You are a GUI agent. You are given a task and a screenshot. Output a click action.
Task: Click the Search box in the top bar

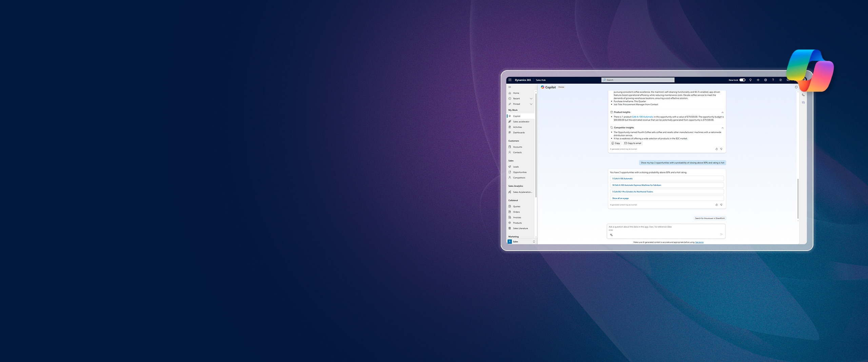pyautogui.click(x=637, y=80)
